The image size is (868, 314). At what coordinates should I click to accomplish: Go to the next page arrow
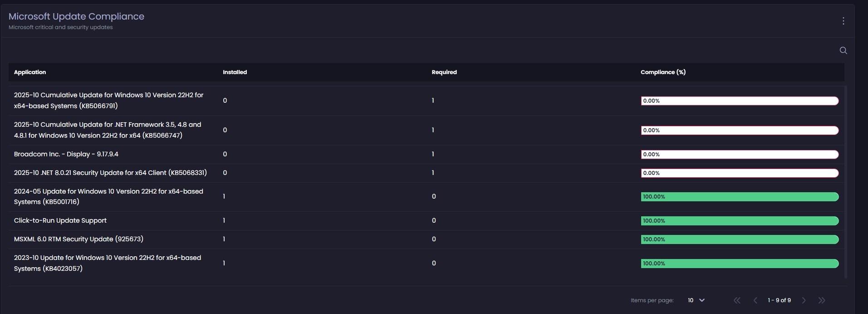tap(804, 300)
